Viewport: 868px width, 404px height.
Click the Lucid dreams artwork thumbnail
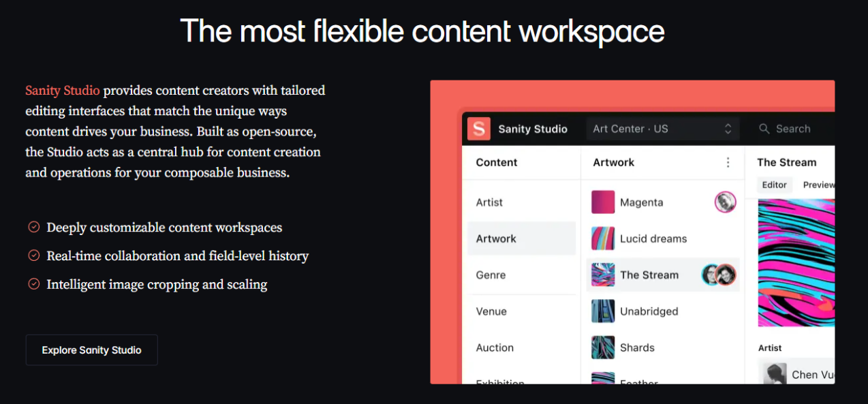point(603,238)
